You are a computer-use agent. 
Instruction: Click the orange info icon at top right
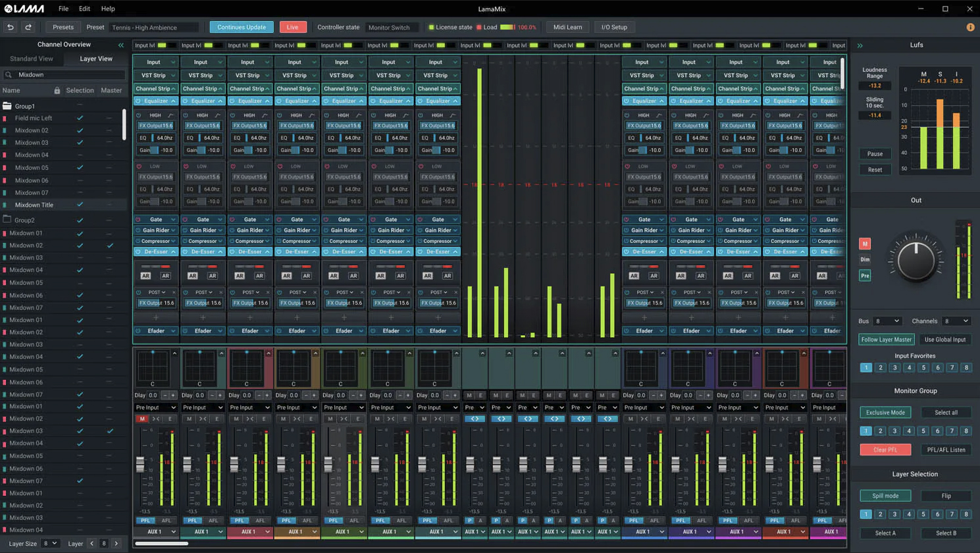(970, 27)
